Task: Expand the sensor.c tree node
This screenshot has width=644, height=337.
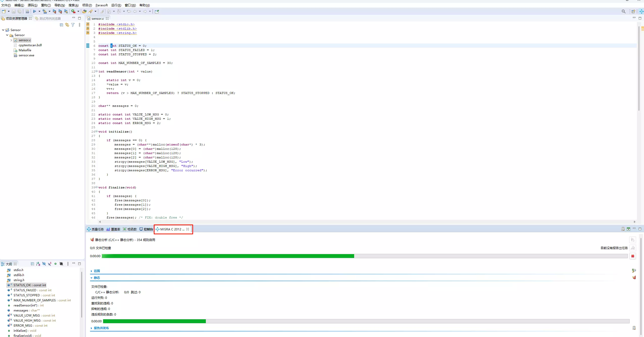Action: point(11,40)
